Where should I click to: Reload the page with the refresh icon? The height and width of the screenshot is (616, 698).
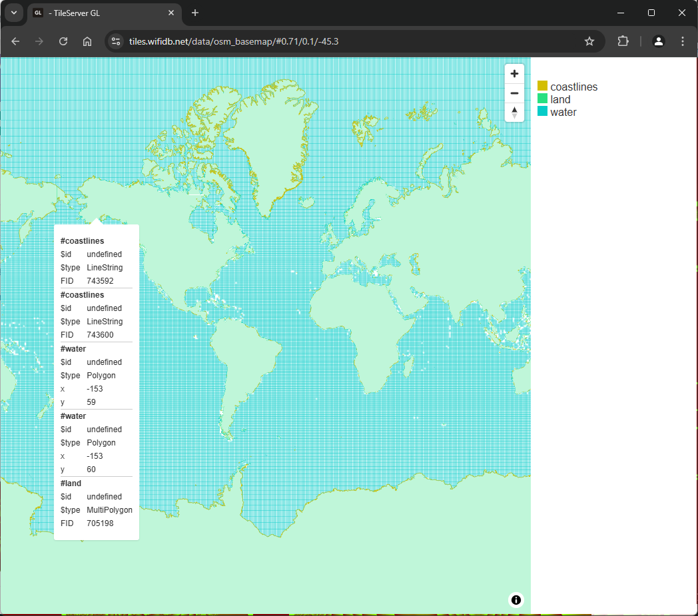click(63, 41)
